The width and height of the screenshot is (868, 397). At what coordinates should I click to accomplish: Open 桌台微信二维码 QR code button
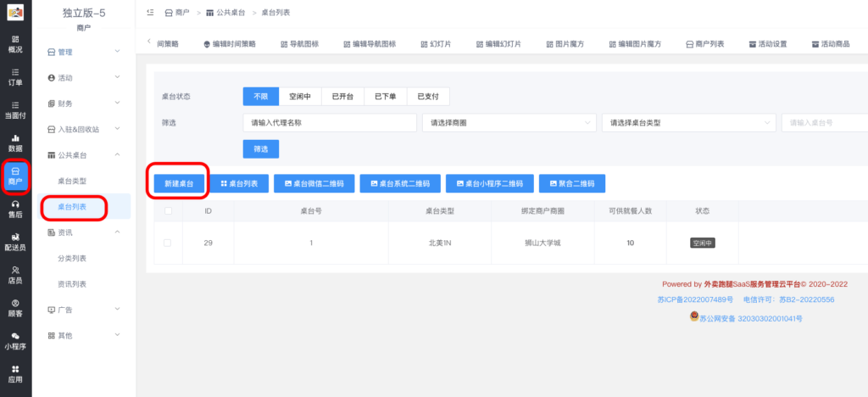click(314, 184)
